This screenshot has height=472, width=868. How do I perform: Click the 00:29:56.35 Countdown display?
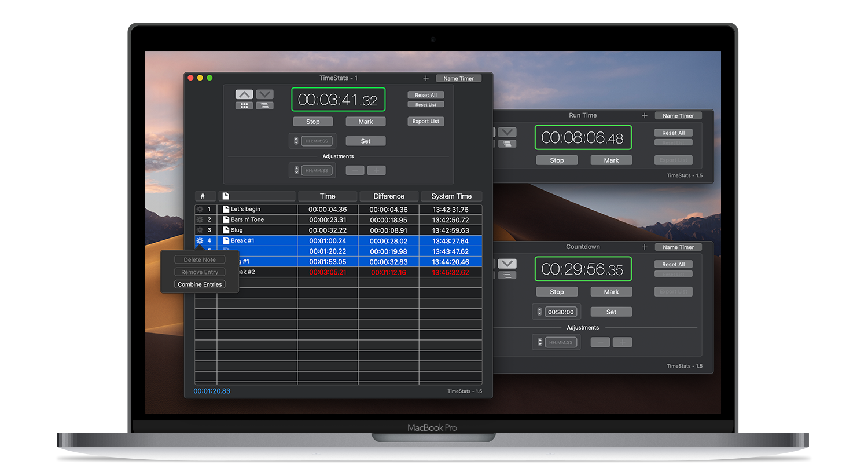click(x=583, y=269)
